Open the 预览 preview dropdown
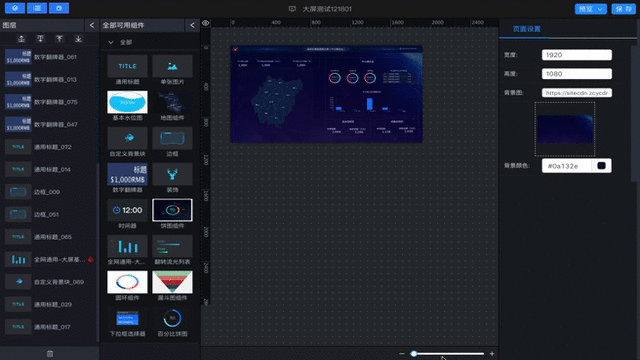 click(x=590, y=9)
